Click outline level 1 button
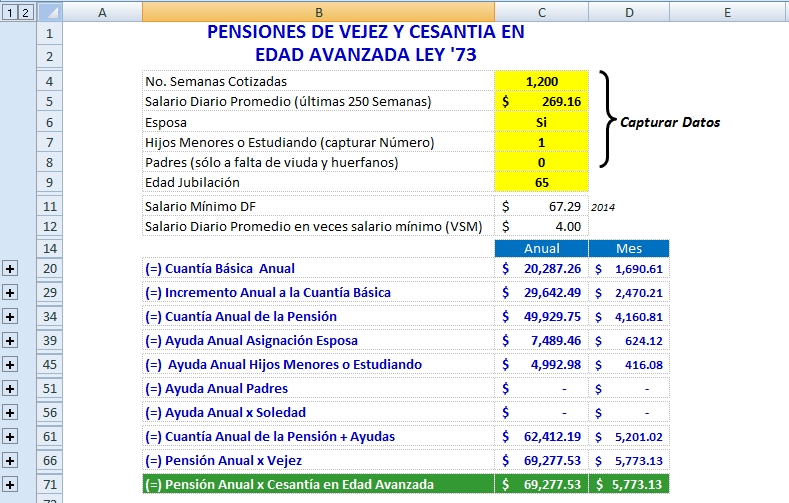789x503 pixels. tap(10, 12)
